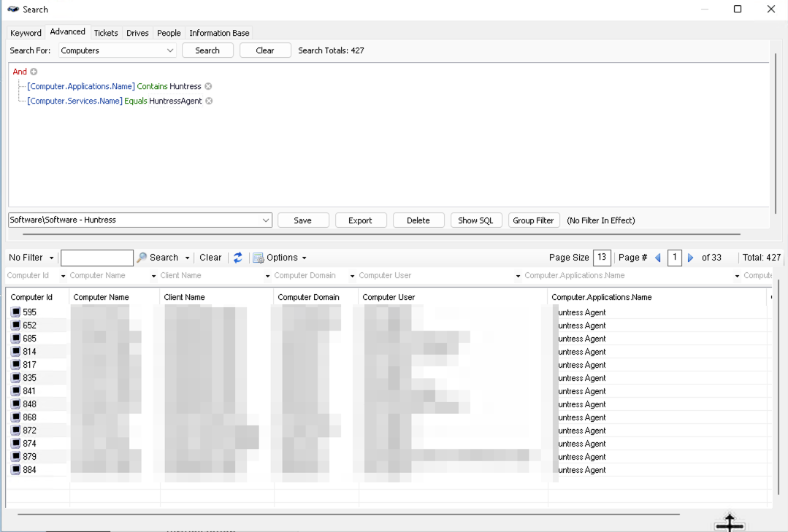Sort by the Computer User column header
The image size is (788, 532).
pyautogui.click(x=453, y=298)
